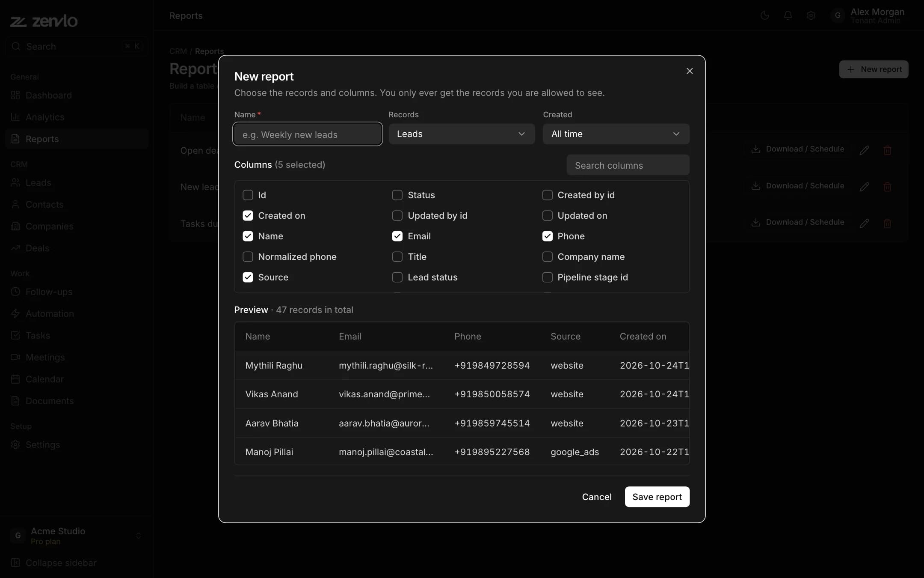Focus the report Name input field
924x578 pixels.
click(x=308, y=134)
